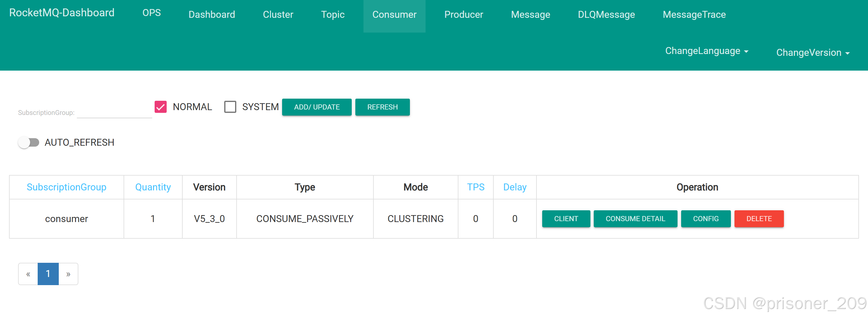Open the RocketMQ-Dashboard home link
The width and height of the screenshot is (868, 318).
click(x=62, y=13)
